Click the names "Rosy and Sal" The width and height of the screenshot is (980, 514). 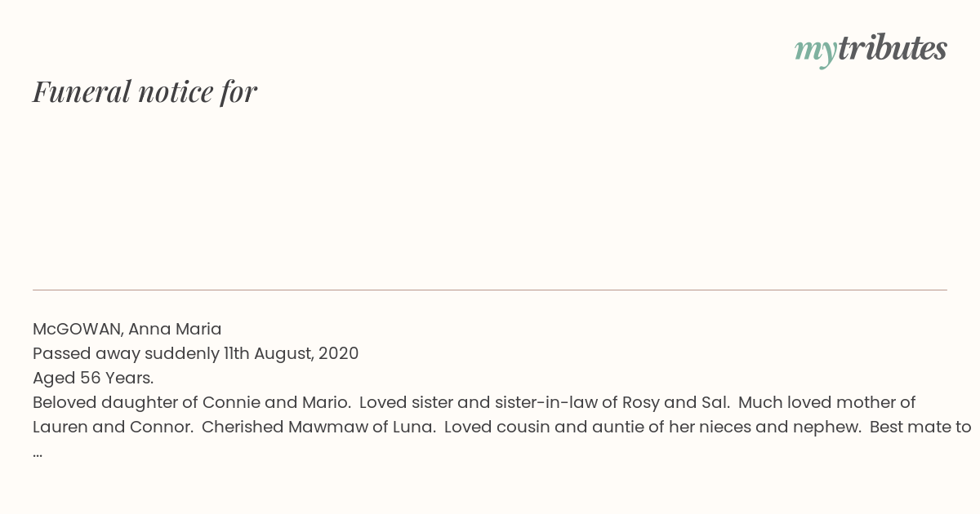(x=675, y=402)
